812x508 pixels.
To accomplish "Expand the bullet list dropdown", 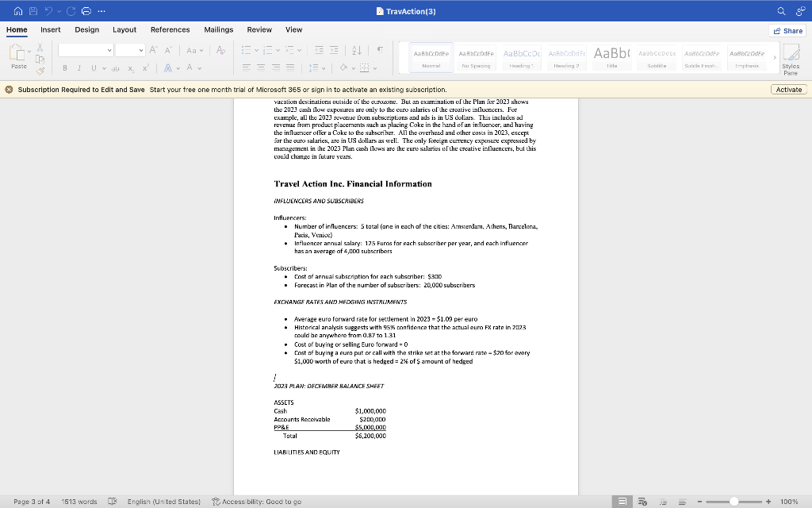I will (x=256, y=50).
